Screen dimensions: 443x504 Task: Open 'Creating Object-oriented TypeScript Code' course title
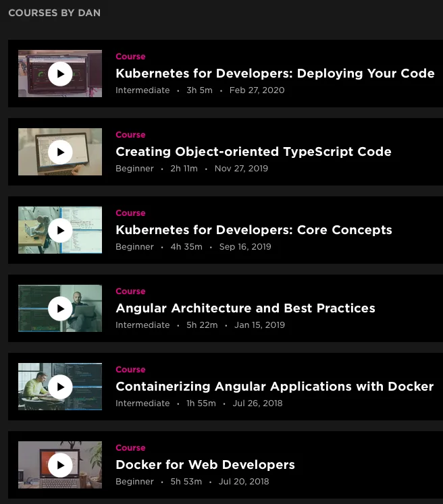pos(253,152)
